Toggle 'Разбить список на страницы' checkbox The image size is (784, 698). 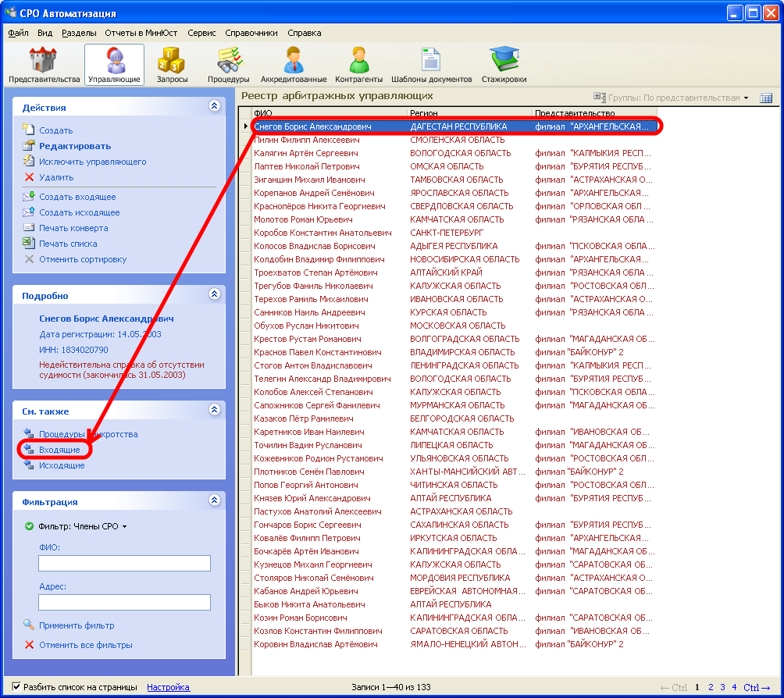16,687
